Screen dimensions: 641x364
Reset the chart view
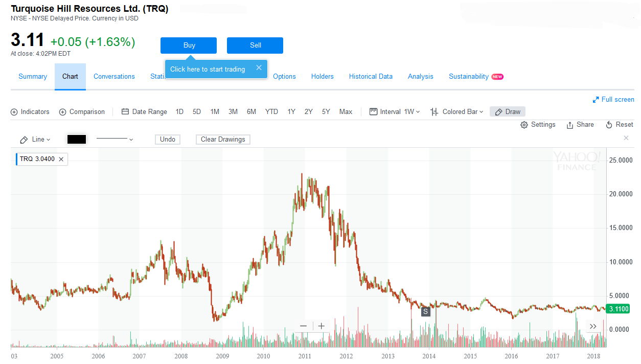(619, 124)
